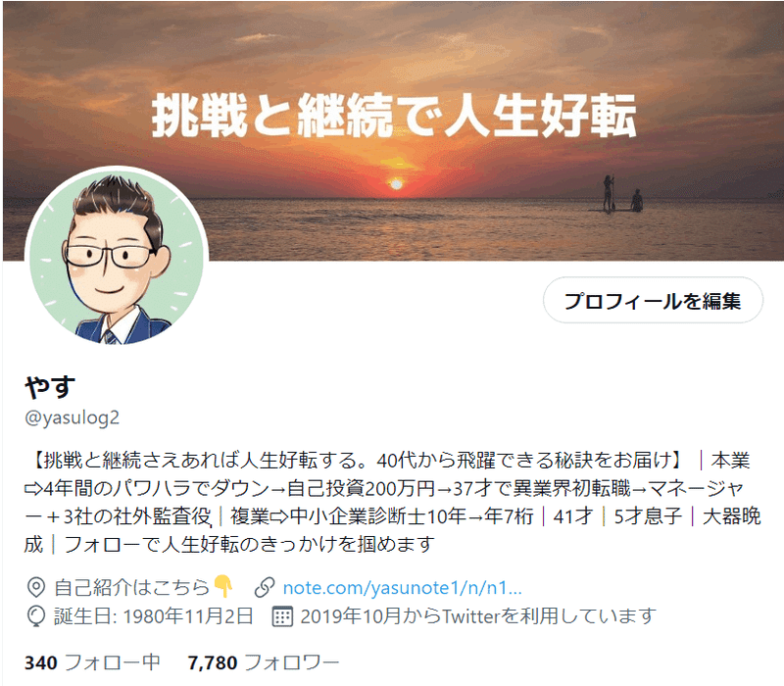Click the banner headline 挑戦と継続で人生好転
Viewport: 784px width, 686px height.
point(394,116)
